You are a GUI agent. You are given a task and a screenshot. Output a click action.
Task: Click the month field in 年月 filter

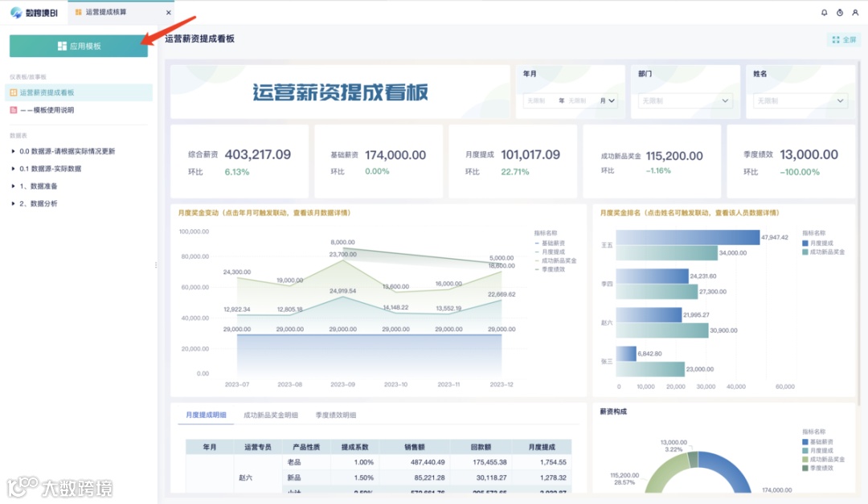tap(582, 100)
